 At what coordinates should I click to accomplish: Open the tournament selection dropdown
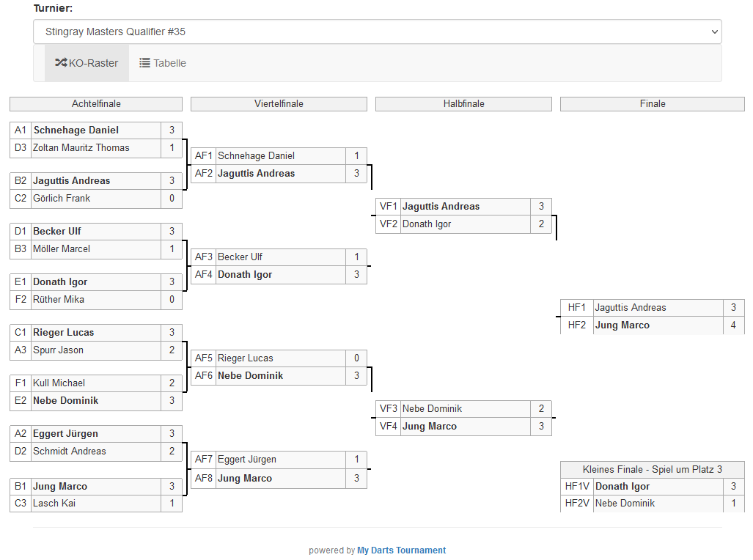tap(377, 32)
